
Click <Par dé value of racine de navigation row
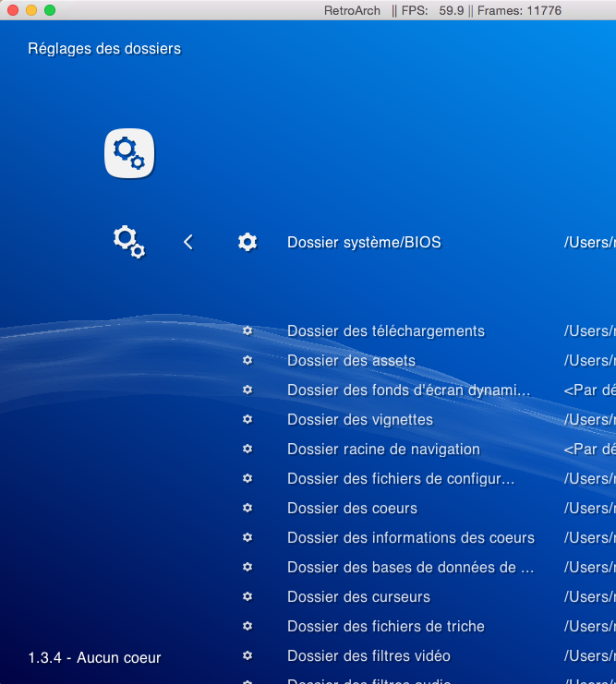coord(590,450)
